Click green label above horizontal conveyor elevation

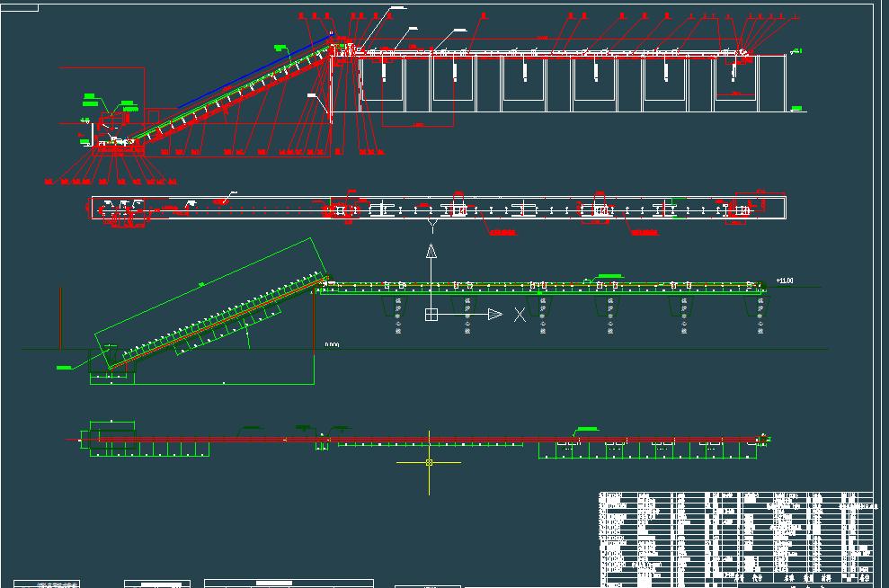coord(610,274)
